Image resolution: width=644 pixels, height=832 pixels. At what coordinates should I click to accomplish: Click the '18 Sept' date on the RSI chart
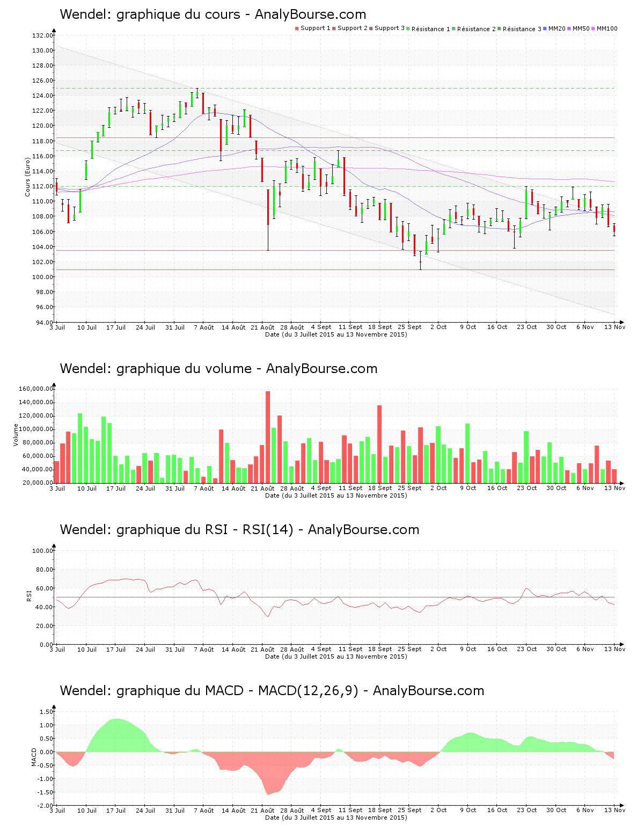pos(380,649)
